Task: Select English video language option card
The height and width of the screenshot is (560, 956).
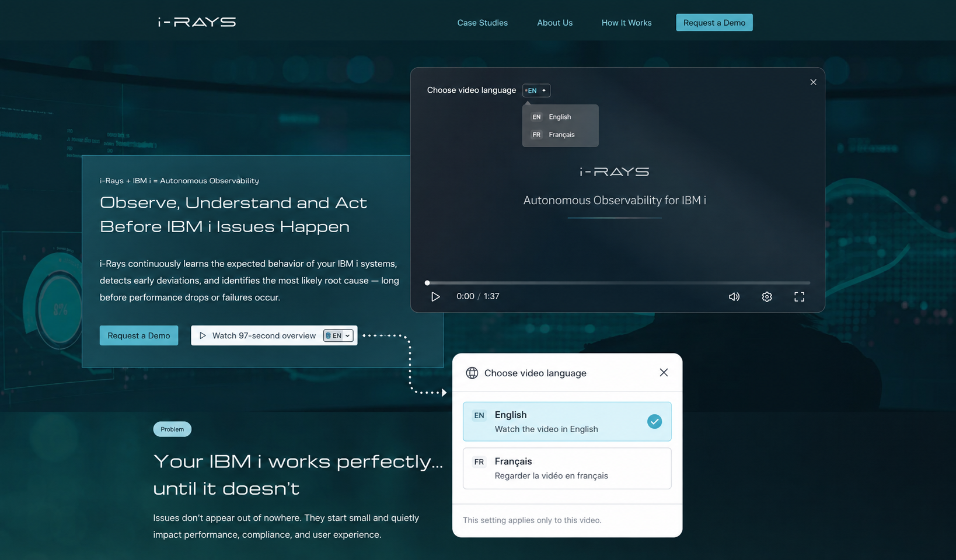Action: click(x=567, y=421)
